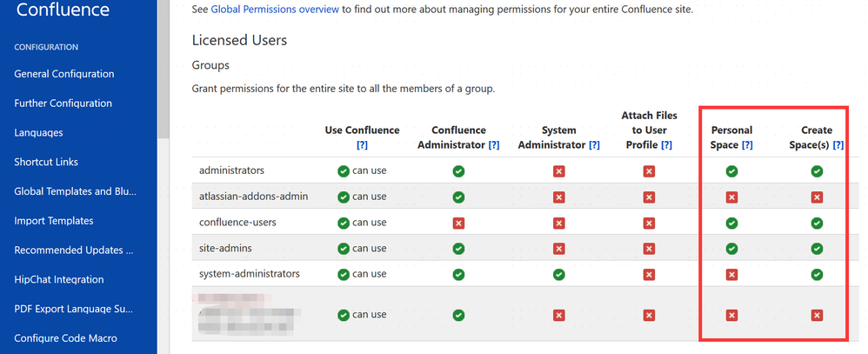Click confluence-users Personal Space green check
Viewport: 868px width, 354px height.
731,223
